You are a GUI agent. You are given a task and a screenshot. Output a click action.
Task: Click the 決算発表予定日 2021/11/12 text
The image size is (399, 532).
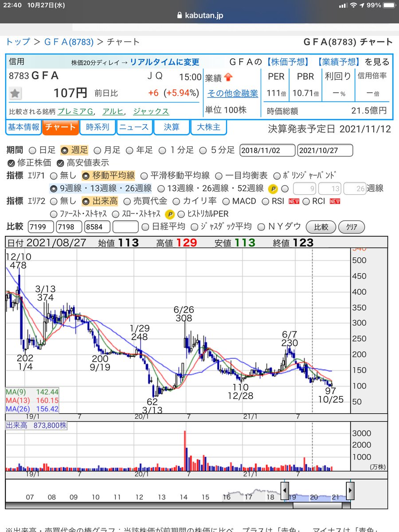pyautogui.click(x=330, y=129)
